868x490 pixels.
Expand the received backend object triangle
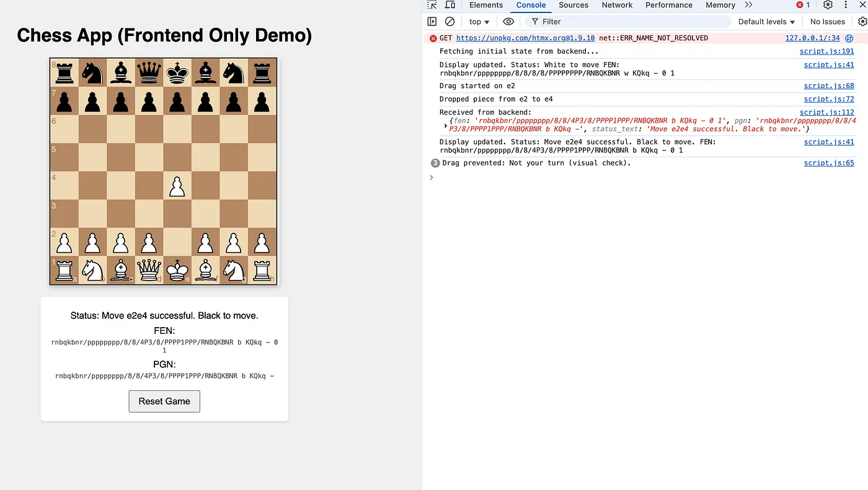tap(446, 125)
